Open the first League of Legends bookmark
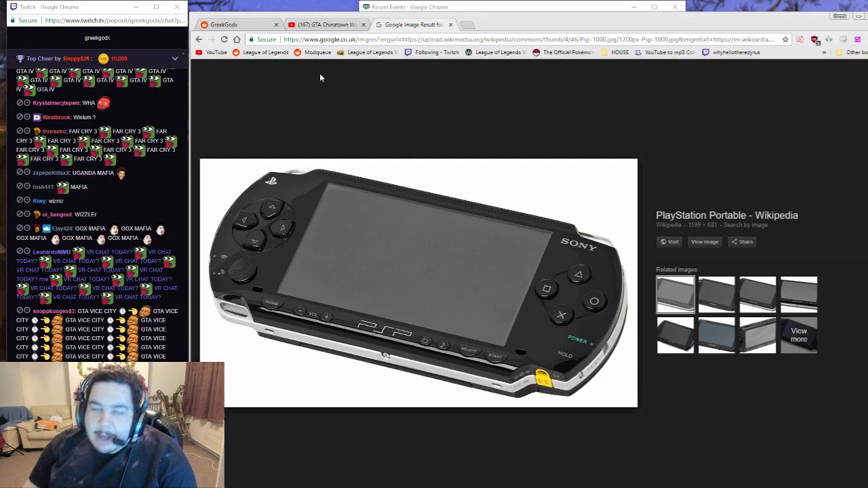Image resolution: width=868 pixels, height=488 pixels. 260,52
